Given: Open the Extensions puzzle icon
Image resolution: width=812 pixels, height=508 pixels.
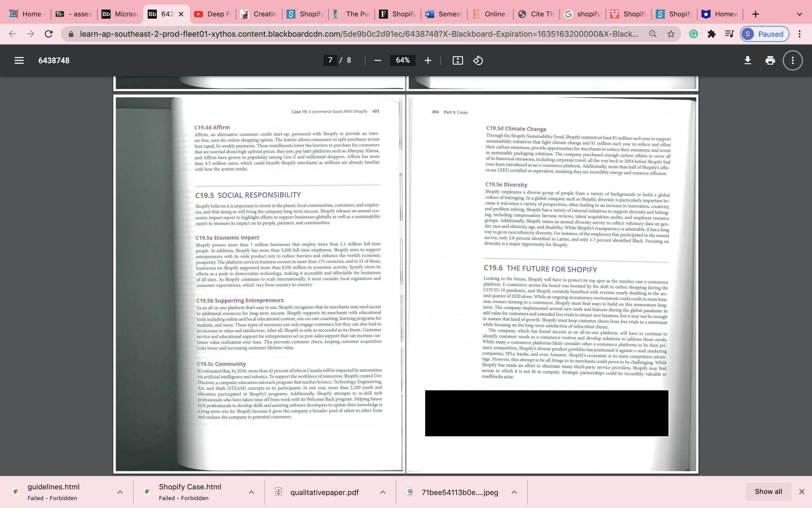Looking at the screenshot, I should (x=711, y=34).
